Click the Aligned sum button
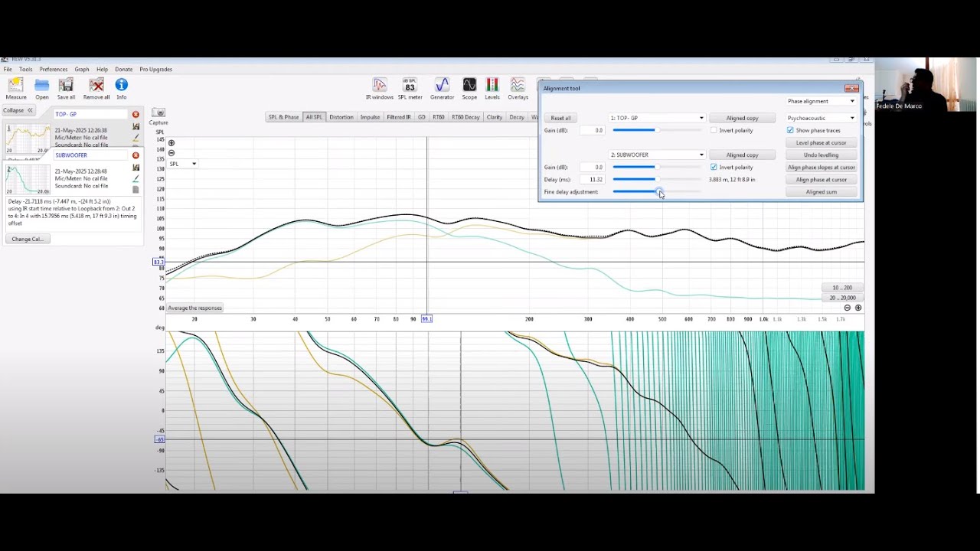The image size is (980, 551). pos(821,192)
